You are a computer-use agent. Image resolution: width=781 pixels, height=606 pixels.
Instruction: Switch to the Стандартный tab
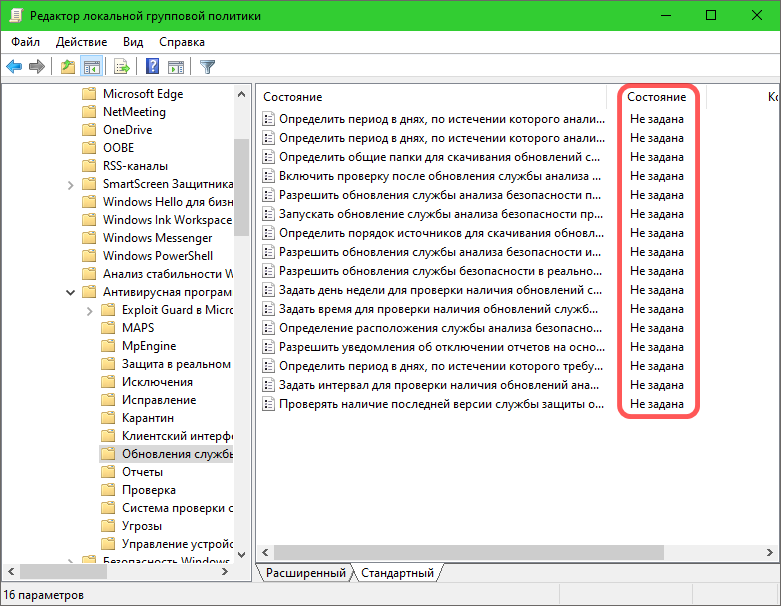point(397,573)
